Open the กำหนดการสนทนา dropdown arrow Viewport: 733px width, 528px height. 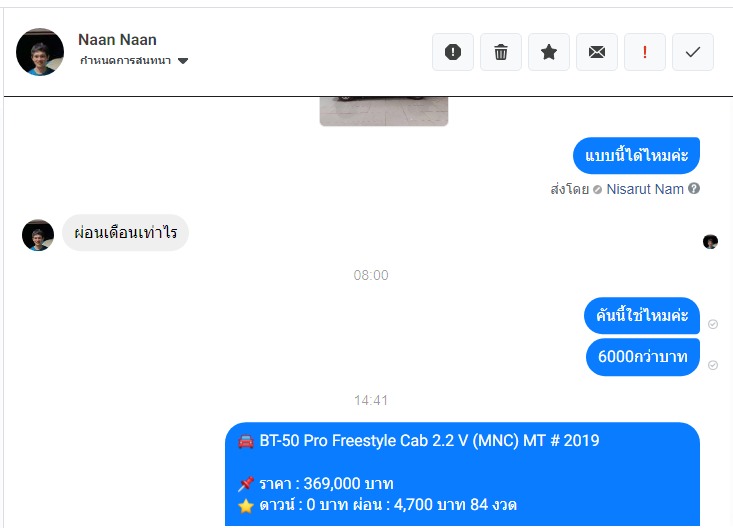click(183, 61)
